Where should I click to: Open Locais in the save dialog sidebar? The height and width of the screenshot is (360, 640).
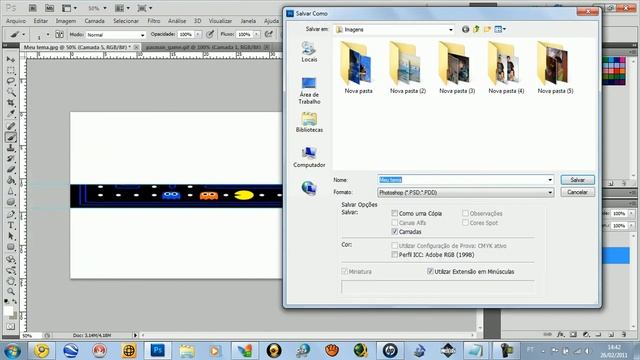tap(309, 52)
